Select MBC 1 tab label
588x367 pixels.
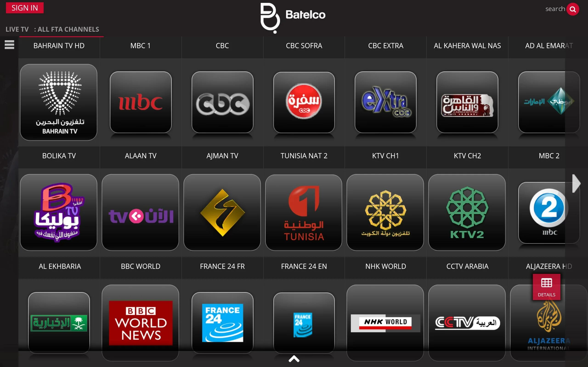point(141,45)
